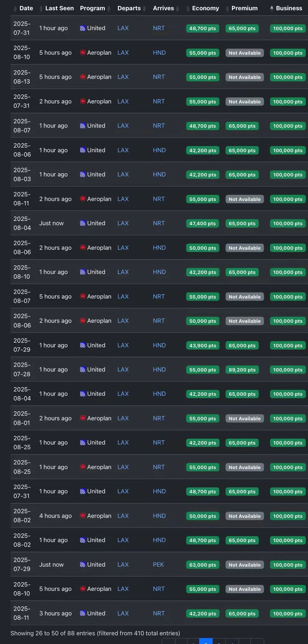Click the 63,000 pts Economy badge
Image resolution: width=308 pixels, height=644 pixels.
click(203, 565)
